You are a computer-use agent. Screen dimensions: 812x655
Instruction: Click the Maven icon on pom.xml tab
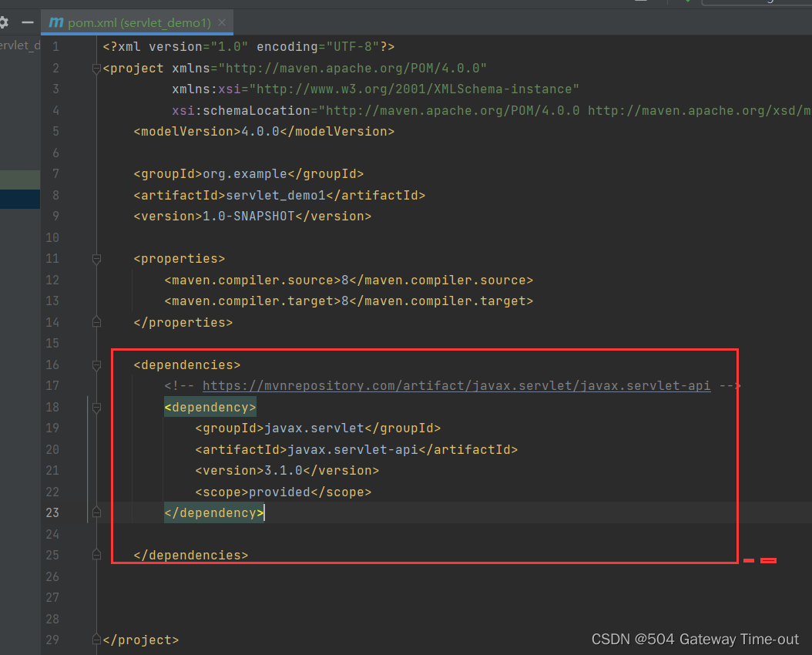coord(56,22)
